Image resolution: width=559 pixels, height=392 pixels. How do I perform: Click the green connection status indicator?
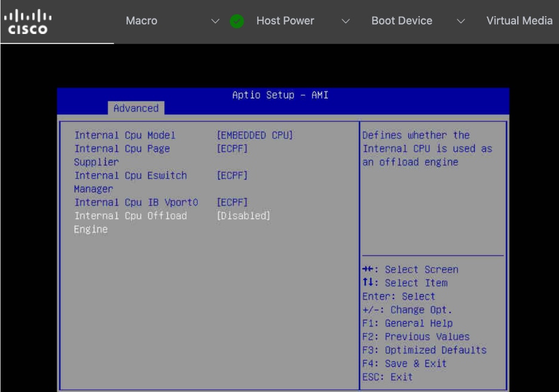tap(235, 20)
